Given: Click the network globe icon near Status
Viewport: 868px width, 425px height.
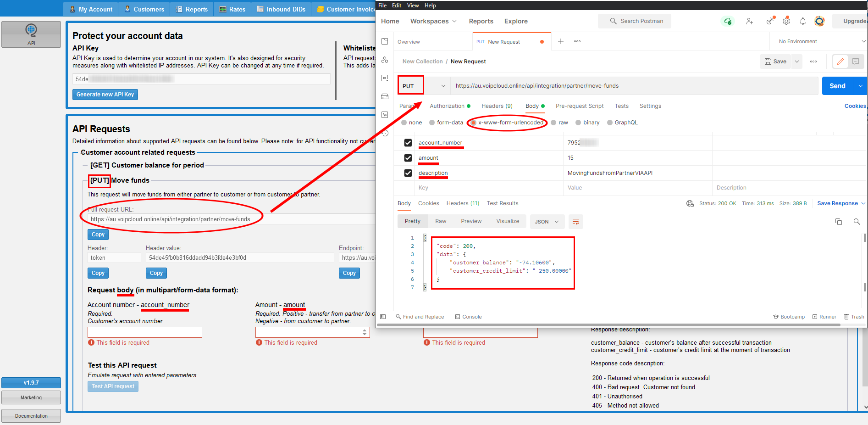Looking at the screenshot, I should (690, 203).
